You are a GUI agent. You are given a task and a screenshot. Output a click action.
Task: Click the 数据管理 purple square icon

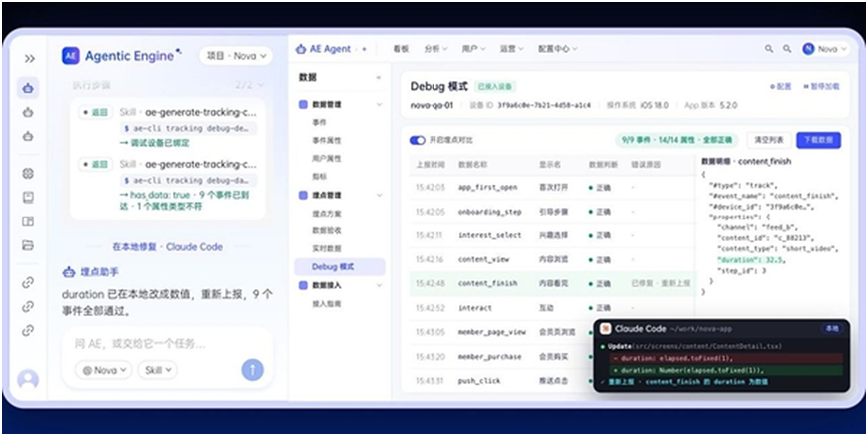(x=303, y=104)
